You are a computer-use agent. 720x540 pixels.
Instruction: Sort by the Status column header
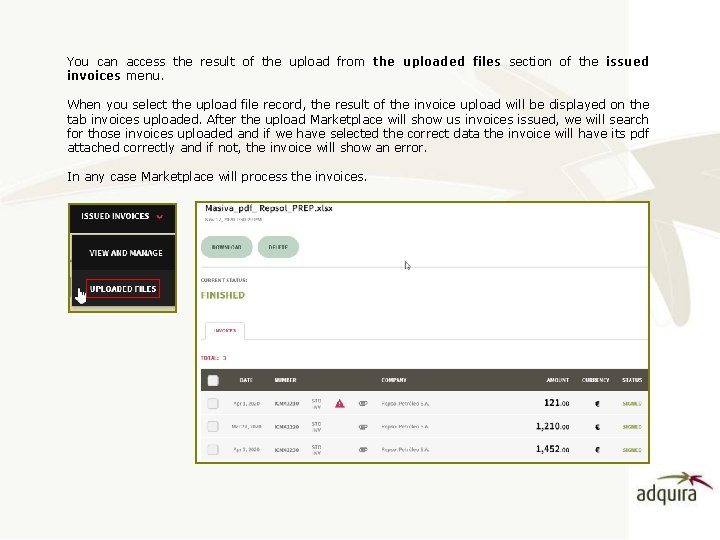point(632,380)
